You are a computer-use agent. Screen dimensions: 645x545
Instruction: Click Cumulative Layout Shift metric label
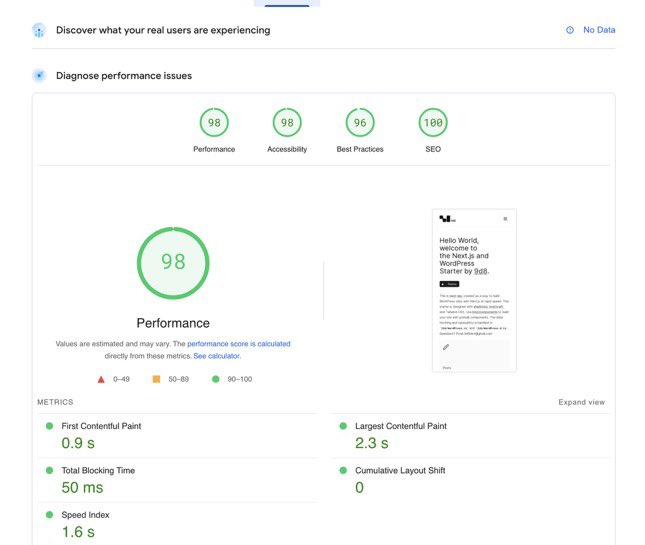coord(400,471)
